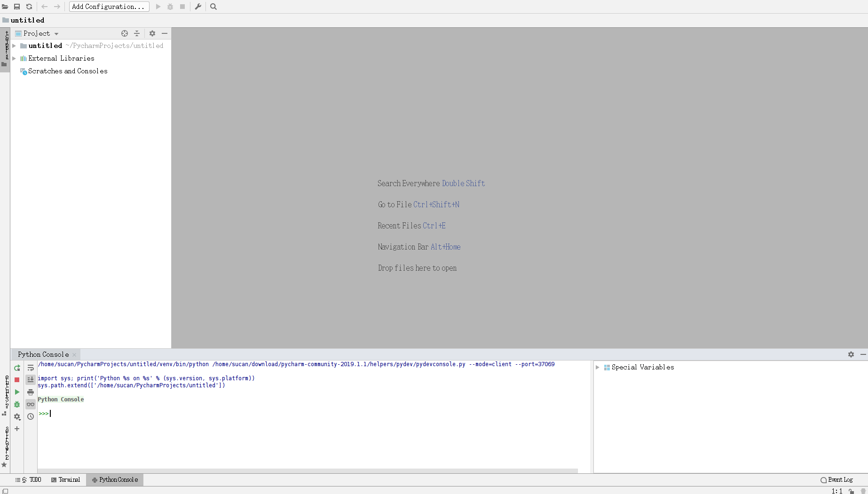Click the Run triangle in the top toolbar

pyautogui.click(x=158, y=7)
